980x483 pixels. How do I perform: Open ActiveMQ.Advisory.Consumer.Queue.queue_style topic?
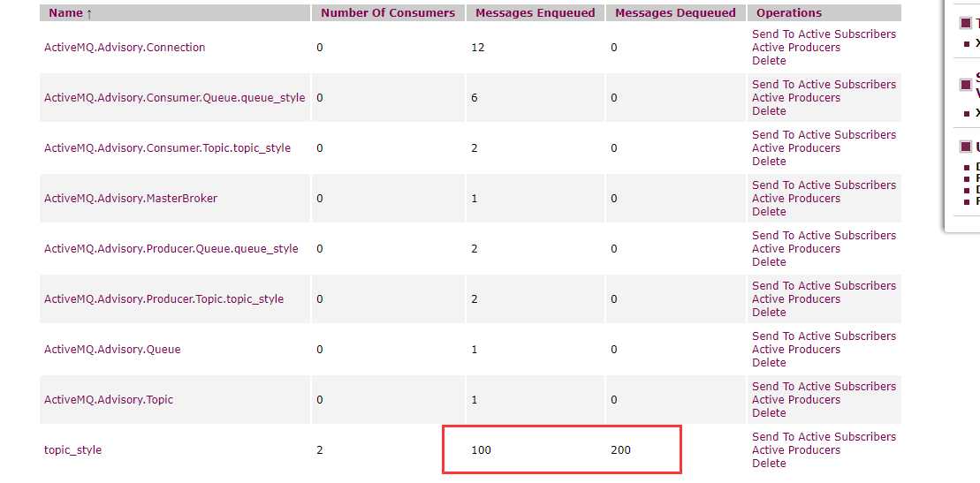pos(174,98)
